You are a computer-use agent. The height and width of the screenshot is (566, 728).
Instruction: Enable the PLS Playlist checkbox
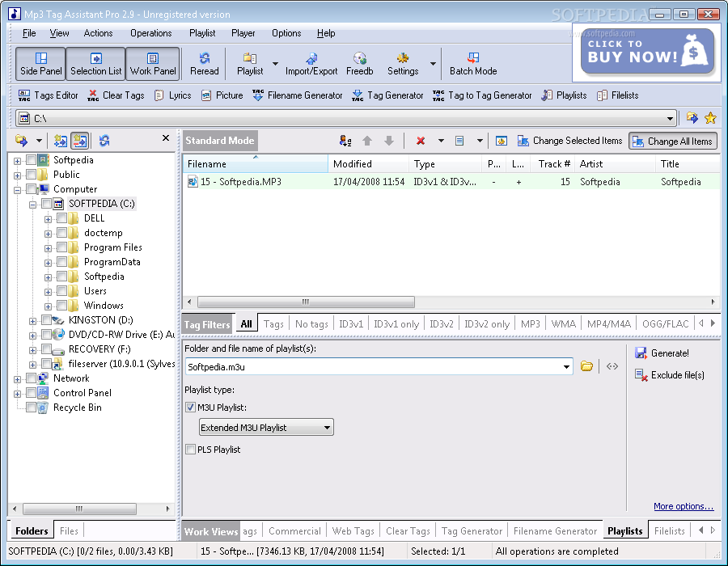point(190,449)
